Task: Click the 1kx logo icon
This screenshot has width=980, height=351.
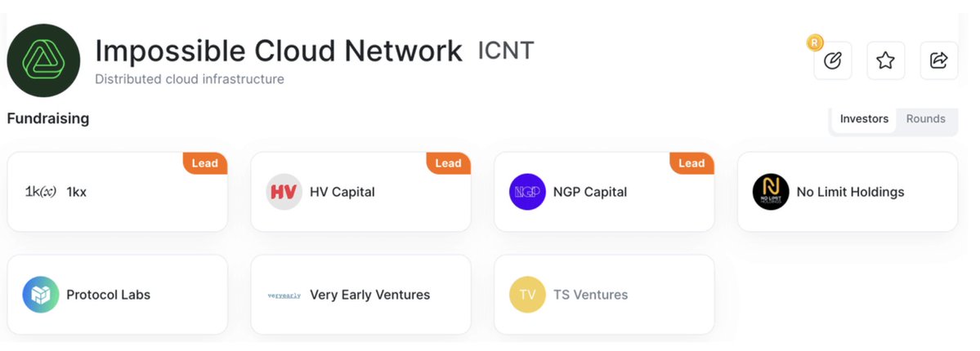Action: click(41, 192)
